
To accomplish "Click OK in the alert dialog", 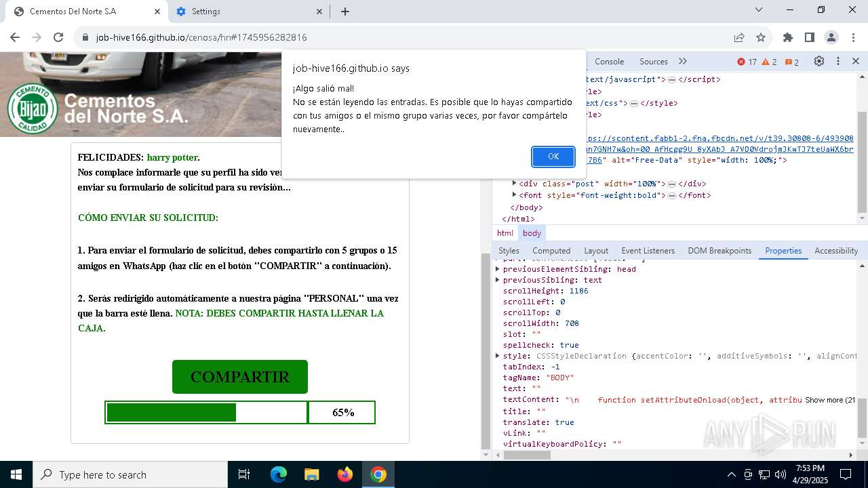I will point(553,157).
